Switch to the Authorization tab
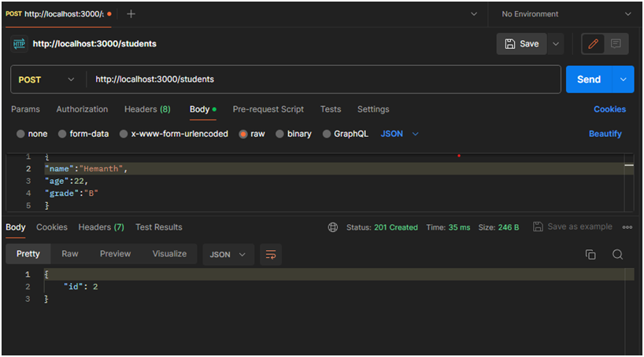The height and width of the screenshot is (357, 644). pos(82,109)
